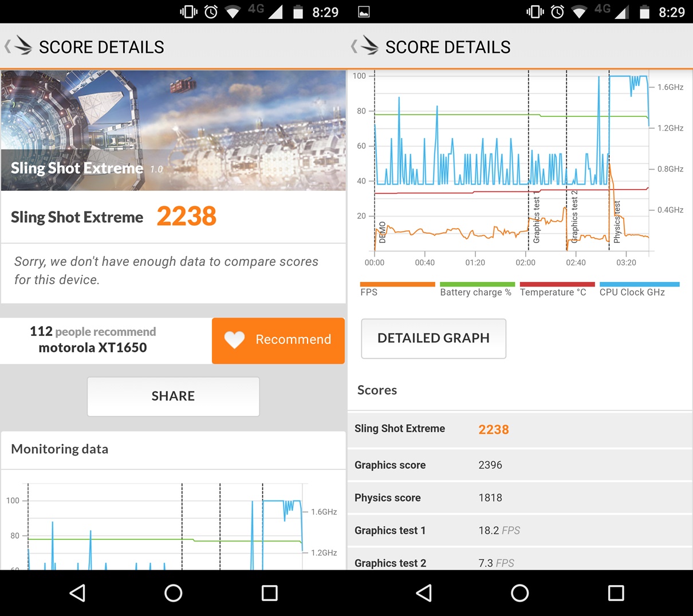The height and width of the screenshot is (616, 693).
Task: Tap '112 people recommend' text
Action: (x=93, y=331)
